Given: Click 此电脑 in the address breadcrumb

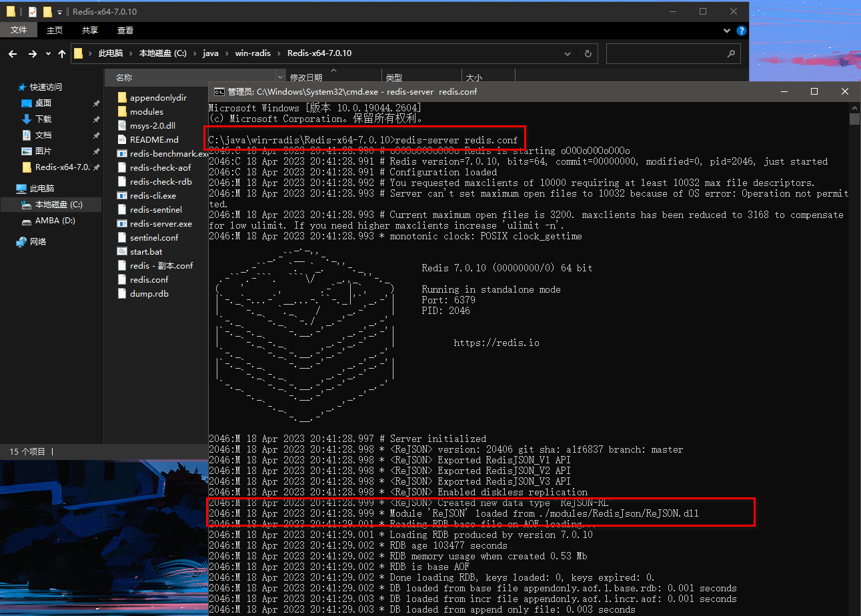Looking at the screenshot, I should pos(111,53).
